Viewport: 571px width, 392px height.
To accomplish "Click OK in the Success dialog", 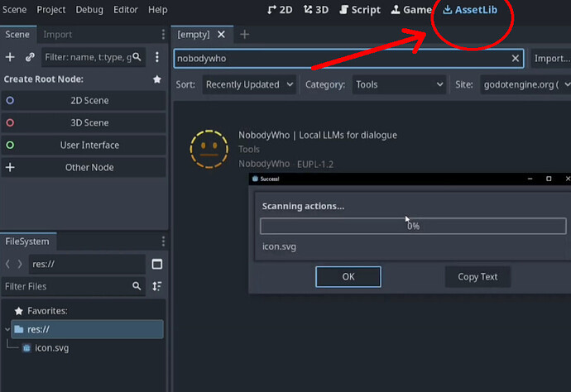I will click(348, 276).
